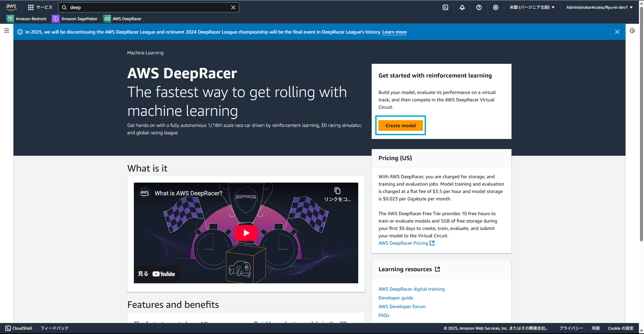This screenshot has height=334, width=644.
Task: Open CloudShell icon in top bar
Action: coord(445,7)
